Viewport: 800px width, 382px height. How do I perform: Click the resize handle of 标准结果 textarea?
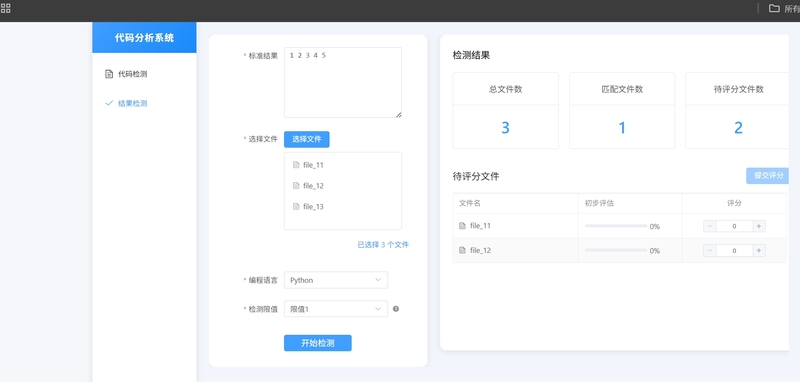coord(398,115)
